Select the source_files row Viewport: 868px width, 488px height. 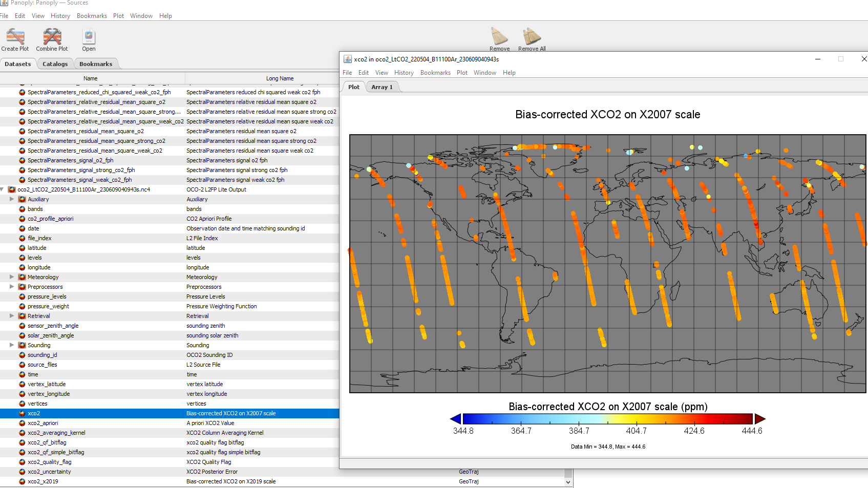pyautogui.click(x=170, y=365)
